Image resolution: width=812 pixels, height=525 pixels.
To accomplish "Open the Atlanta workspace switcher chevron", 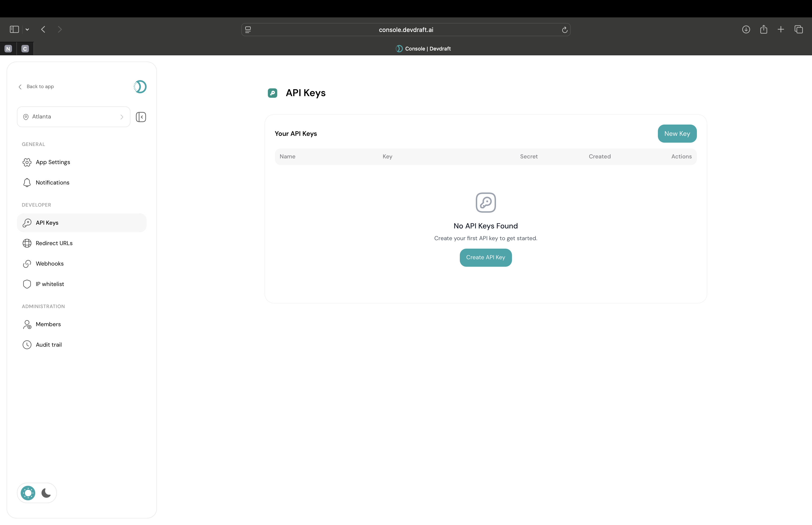I will (x=122, y=117).
